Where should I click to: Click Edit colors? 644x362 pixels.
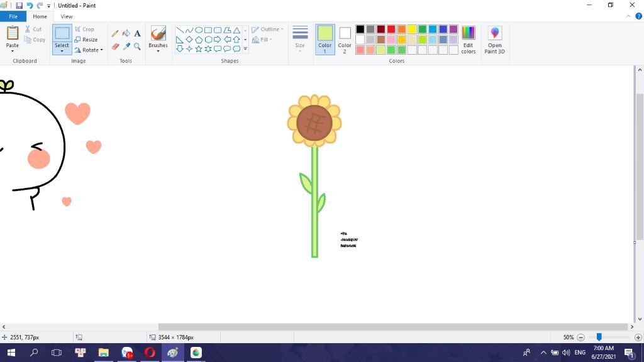click(x=468, y=40)
